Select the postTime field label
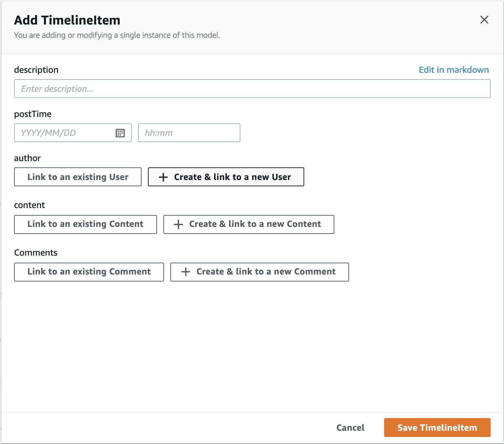Screen dimensions: 504x444 point(33,114)
